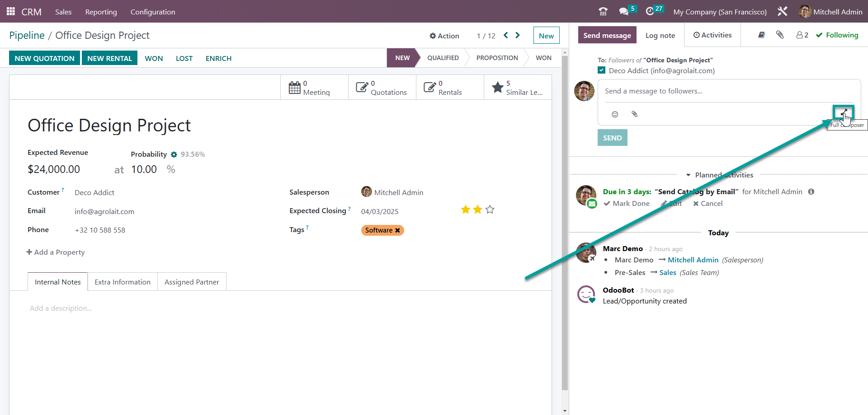The height and width of the screenshot is (415, 868).
Task: Click expected revenue $24,000.00 field
Action: click(54, 169)
